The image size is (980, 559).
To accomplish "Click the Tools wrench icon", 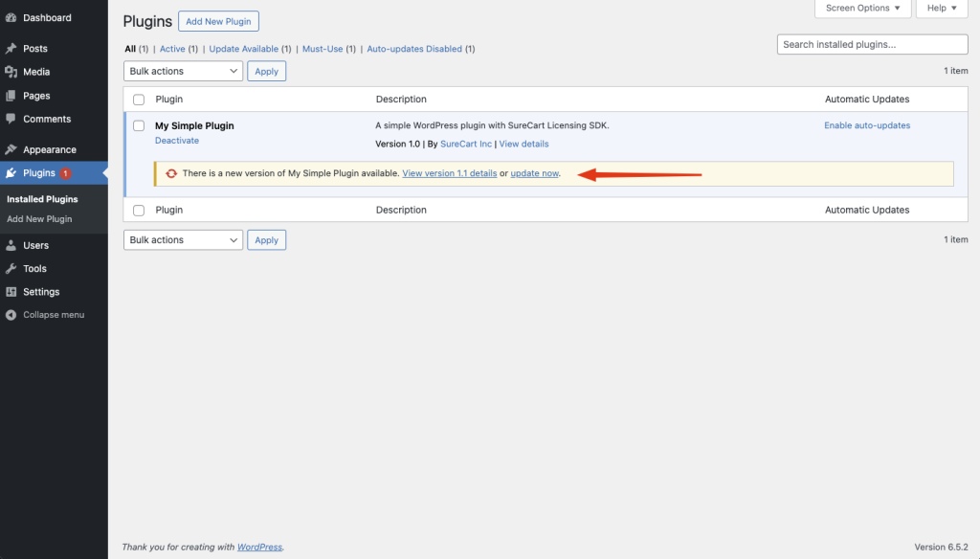I will pos(11,269).
